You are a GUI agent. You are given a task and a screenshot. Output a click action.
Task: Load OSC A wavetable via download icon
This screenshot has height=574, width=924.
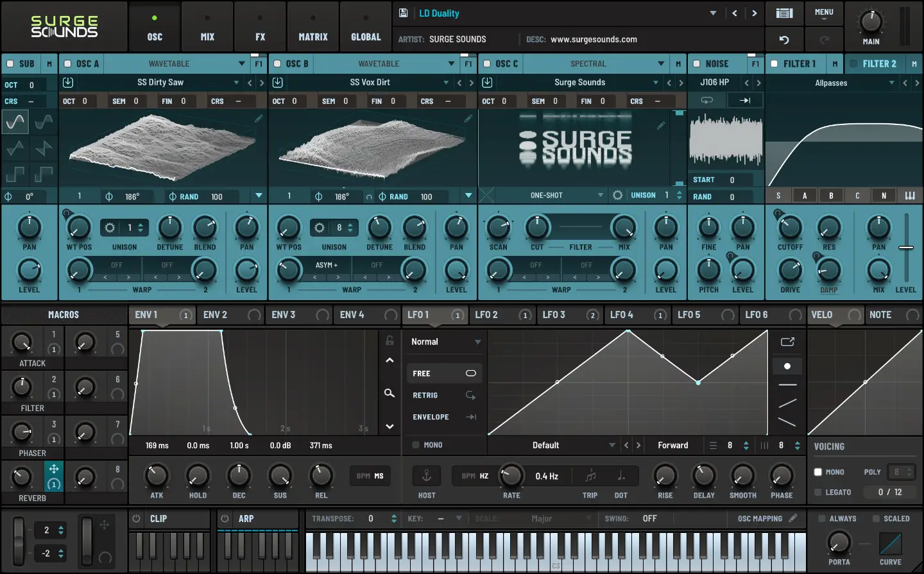pyautogui.click(x=68, y=83)
